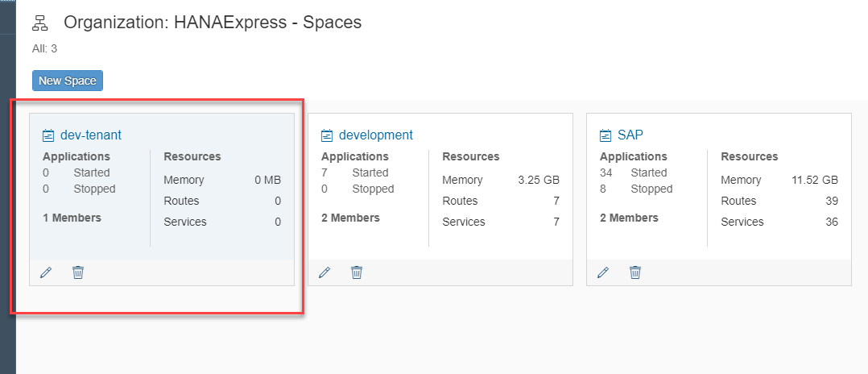Click the Services value 36 in SAP
The height and width of the screenshot is (374, 868).
click(x=832, y=222)
